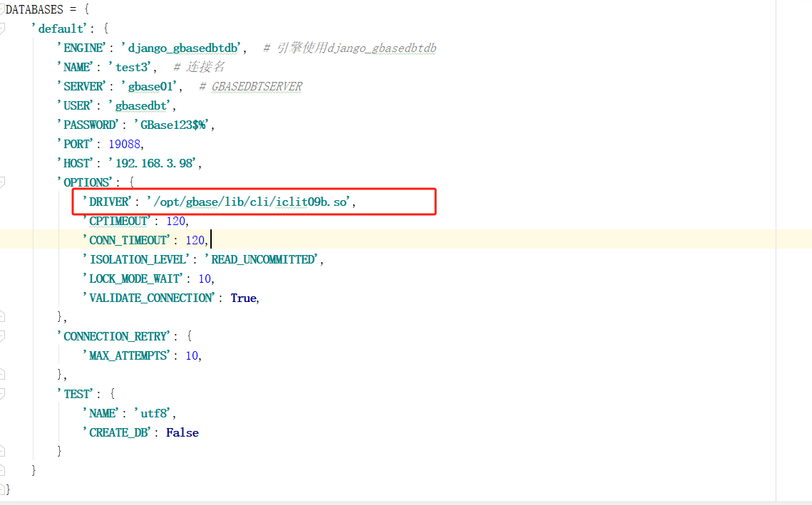The width and height of the screenshot is (812, 505).
Task: Click the HOST address 192.168.3.98
Action: [x=154, y=162]
